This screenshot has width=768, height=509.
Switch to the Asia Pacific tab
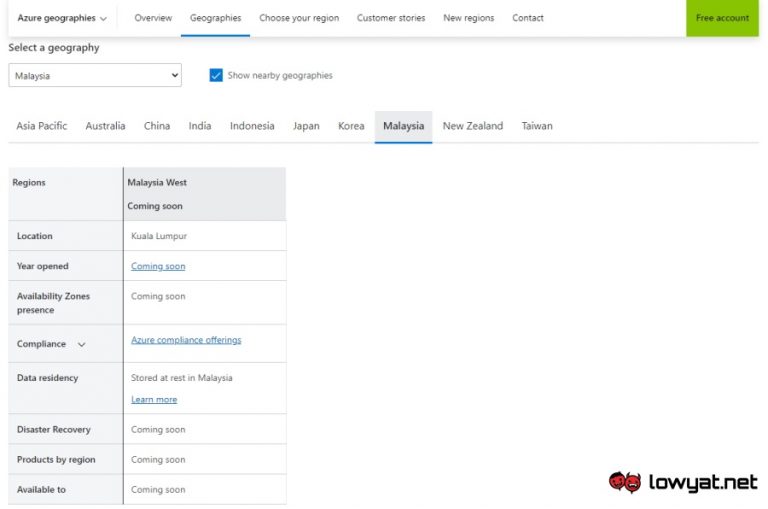(x=42, y=126)
